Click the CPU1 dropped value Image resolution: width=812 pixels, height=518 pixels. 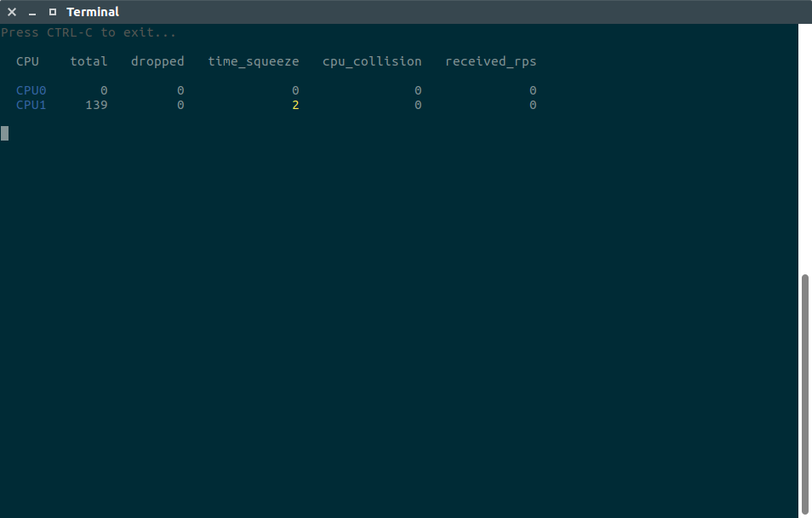[180, 105]
